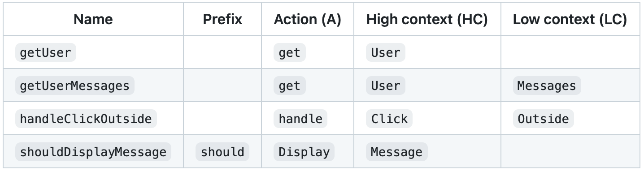Click the Message high context tag
The height and width of the screenshot is (171, 644).
[x=397, y=152]
